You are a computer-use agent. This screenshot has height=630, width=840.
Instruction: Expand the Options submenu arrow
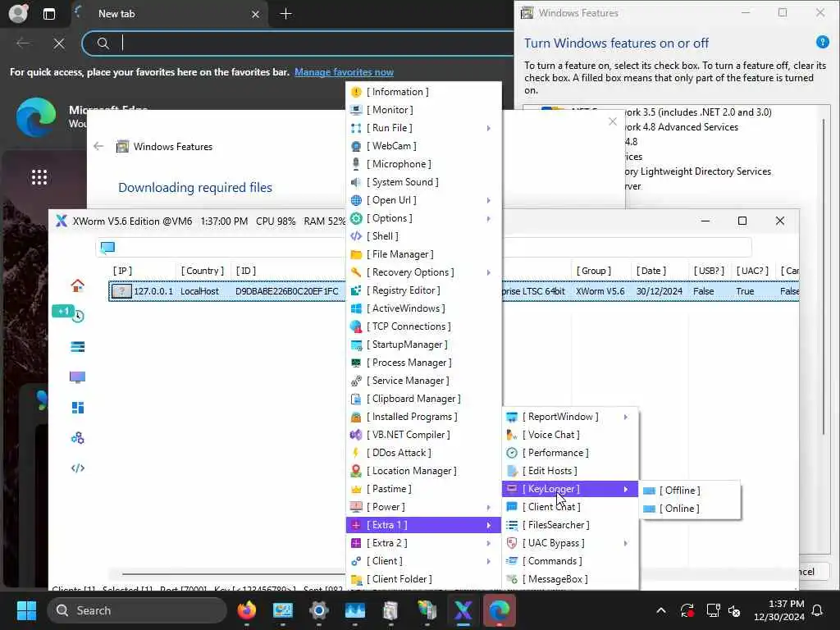(x=489, y=218)
